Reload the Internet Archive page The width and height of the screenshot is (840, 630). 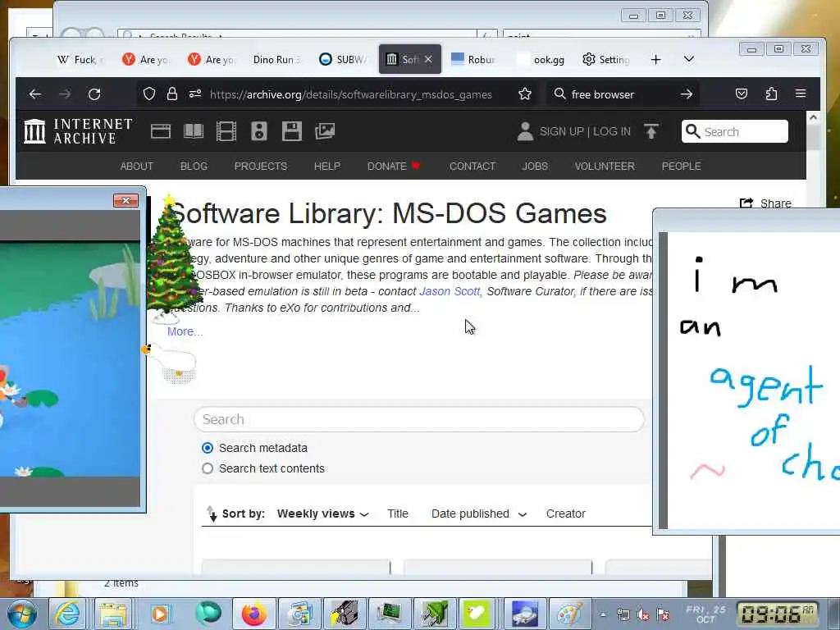tap(94, 94)
